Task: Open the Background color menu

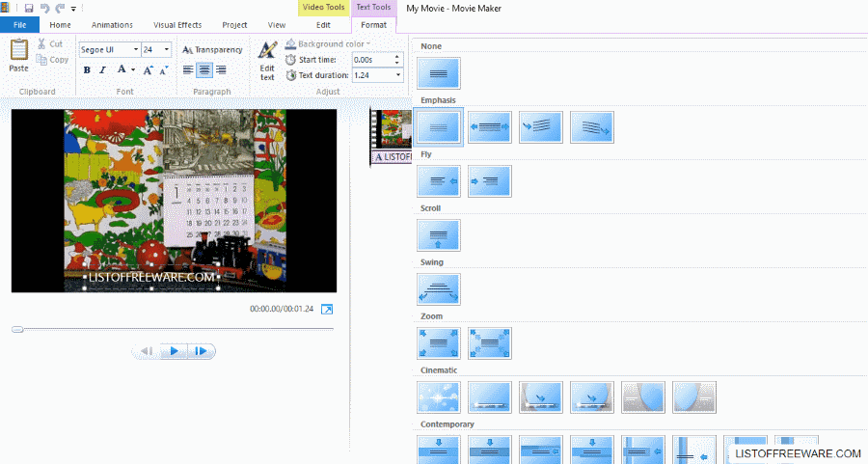Action: tap(328, 43)
